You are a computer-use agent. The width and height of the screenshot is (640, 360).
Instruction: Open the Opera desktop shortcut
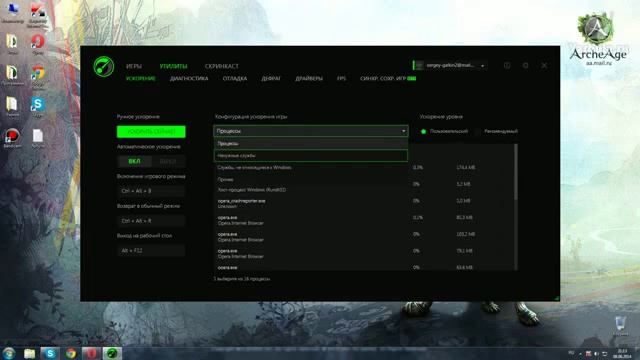pos(38,44)
